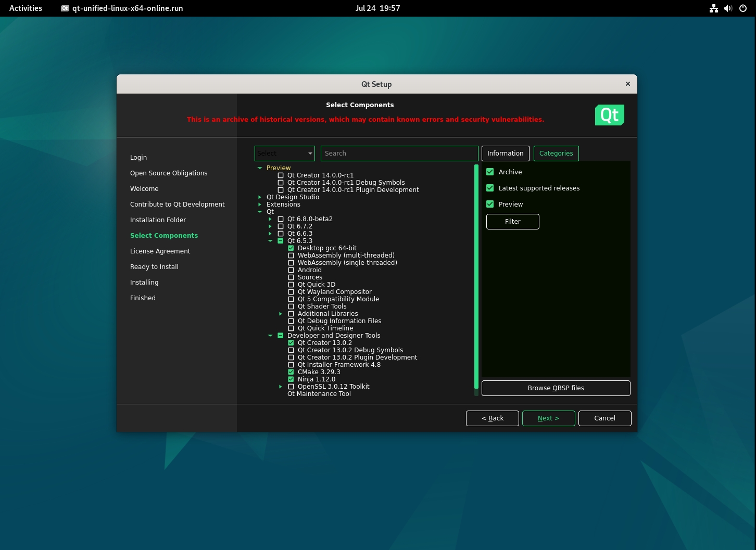The image size is (756, 550).
Task: Collapse the top-level Qt node
Action: tap(260, 212)
